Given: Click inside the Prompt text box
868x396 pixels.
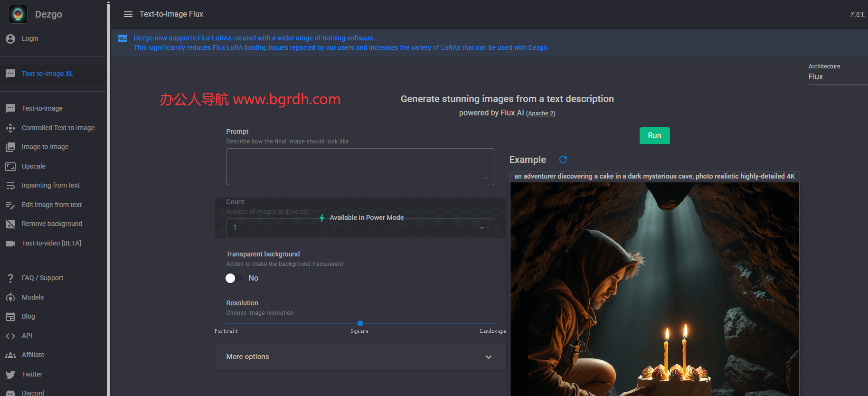Looking at the screenshot, I should click(x=360, y=167).
